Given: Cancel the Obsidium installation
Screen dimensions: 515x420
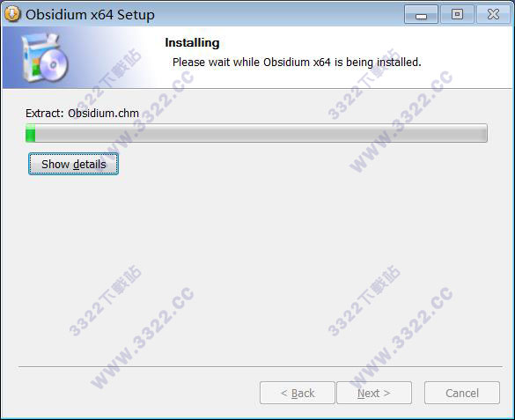Looking at the screenshot, I should 462,393.
